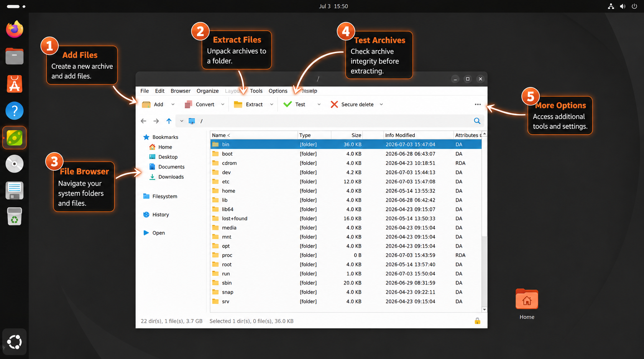Open the Edit menu
644x359 pixels.
160,91
